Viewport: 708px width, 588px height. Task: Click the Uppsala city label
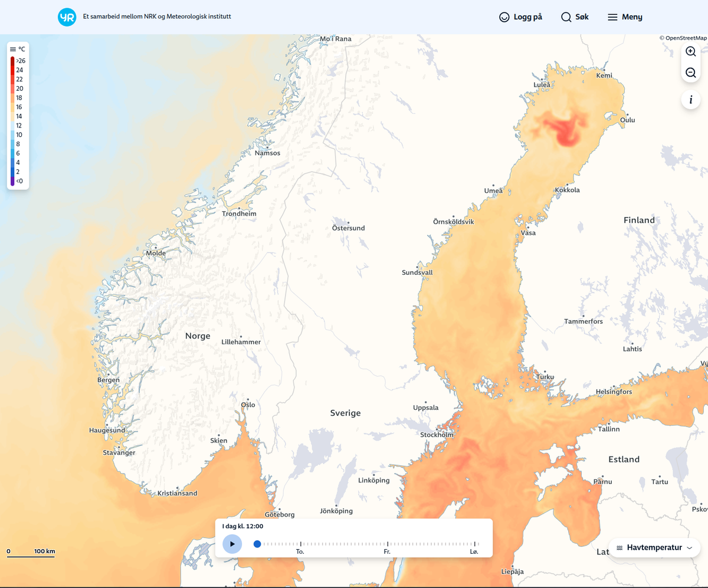[x=426, y=408]
